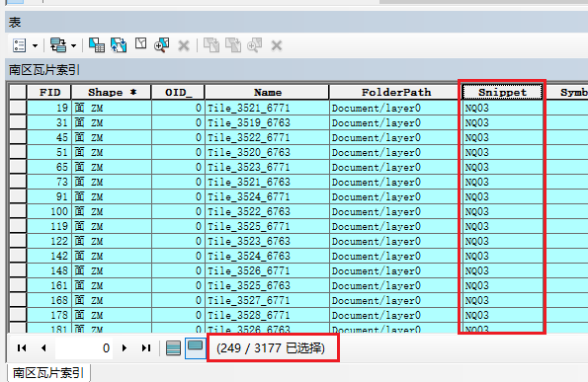Click the greyed Paste icon
This screenshot has height=382, width=588.
pyautogui.click(x=233, y=45)
